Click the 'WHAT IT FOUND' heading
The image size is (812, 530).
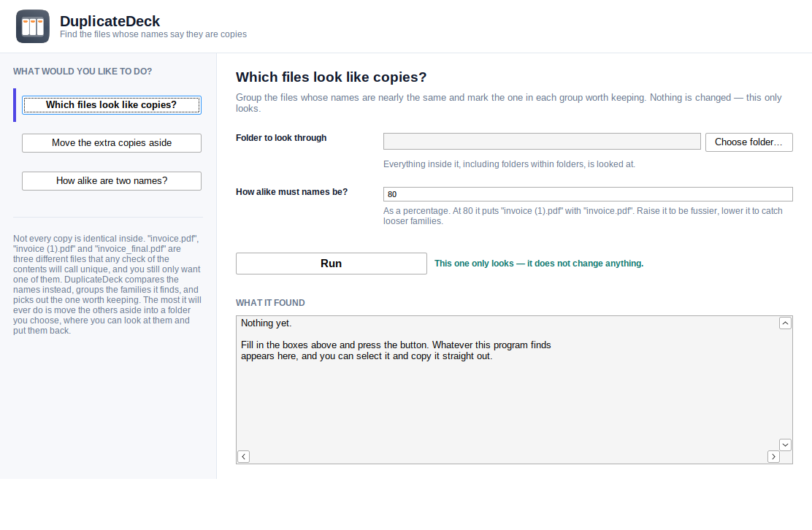[270, 303]
